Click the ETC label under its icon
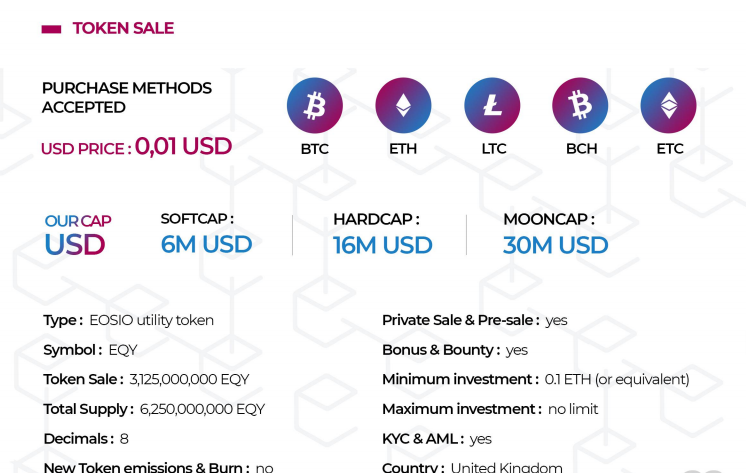 pos(670,149)
